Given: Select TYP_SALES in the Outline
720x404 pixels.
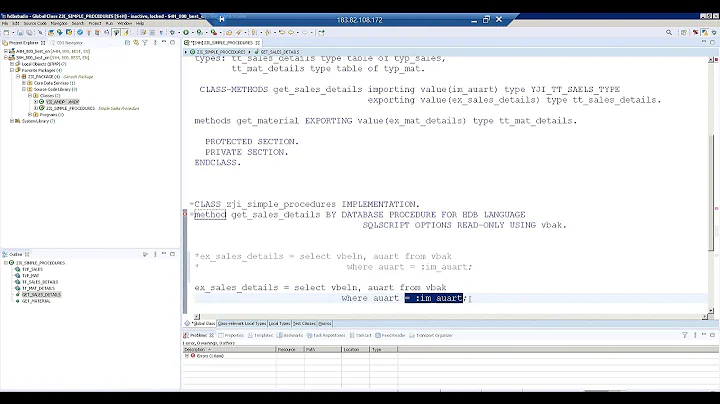Looking at the screenshot, I should pyautogui.click(x=32, y=269).
